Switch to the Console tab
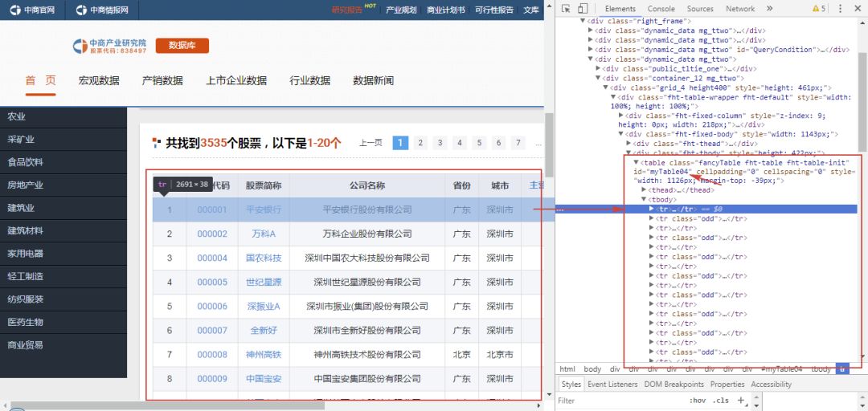868x411 pixels. coord(661,9)
